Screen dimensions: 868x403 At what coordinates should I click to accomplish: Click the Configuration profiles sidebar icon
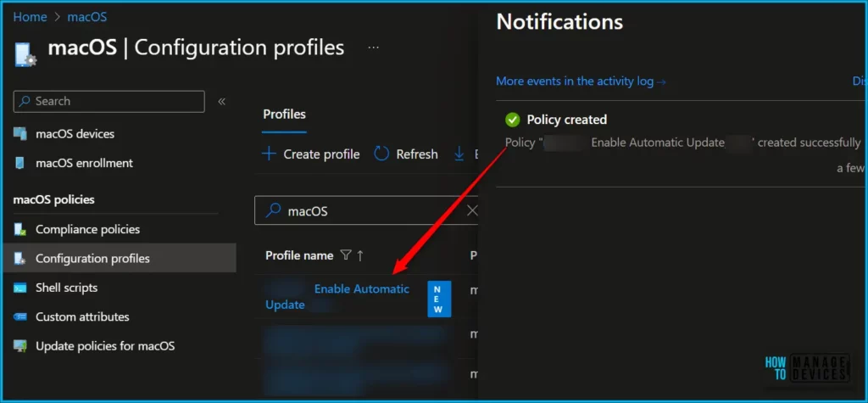coord(20,258)
